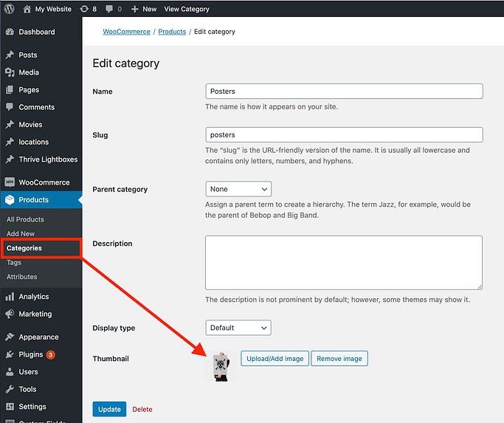Click the home icon beside My Website
The height and width of the screenshot is (423, 504).
[x=27, y=9]
